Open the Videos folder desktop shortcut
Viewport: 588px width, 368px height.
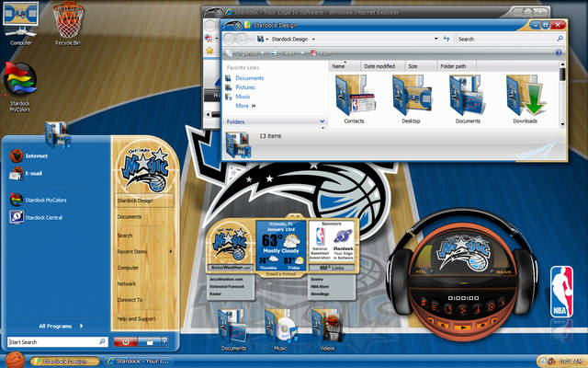pyautogui.click(x=327, y=328)
